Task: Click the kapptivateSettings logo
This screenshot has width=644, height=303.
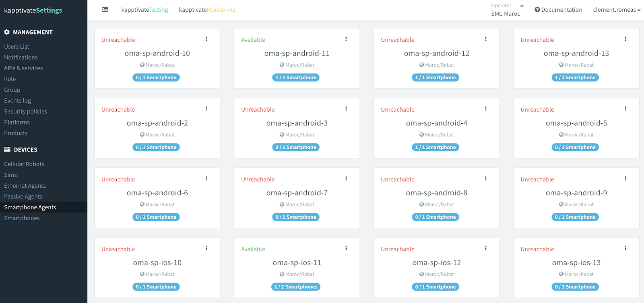Action: click(x=33, y=10)
